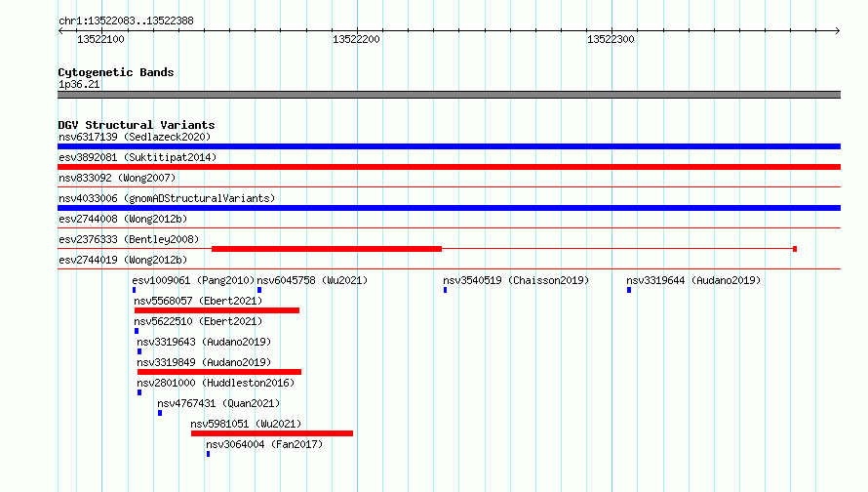The width and height of the screenshot is (868, 492).
Task: Open nsv3319643 (Audano2019) label
Action: [204, 342]
